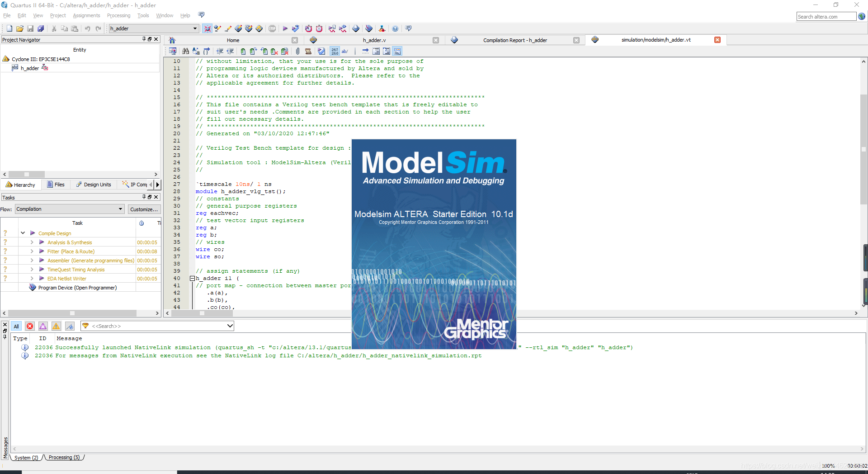The height and width of the screenshot is (474, 868).
Task: Toggle the suppressed/flagged messages filter
Action: coord(70,326)
